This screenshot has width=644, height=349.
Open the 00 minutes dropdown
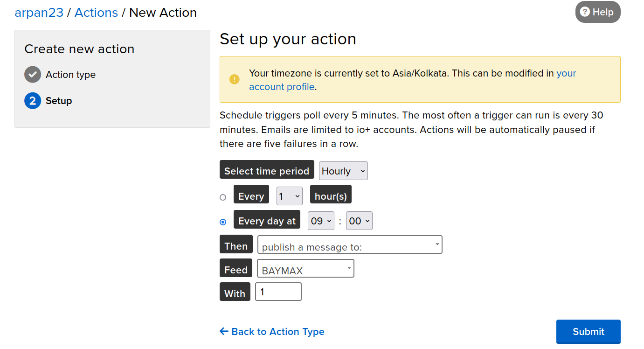(x=359, y=221)
